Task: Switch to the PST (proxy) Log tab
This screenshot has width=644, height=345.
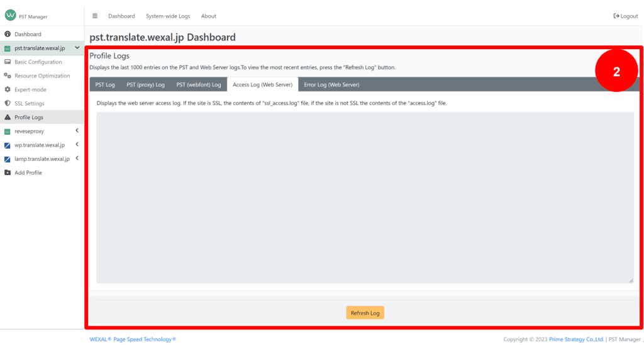Action: 145,85
